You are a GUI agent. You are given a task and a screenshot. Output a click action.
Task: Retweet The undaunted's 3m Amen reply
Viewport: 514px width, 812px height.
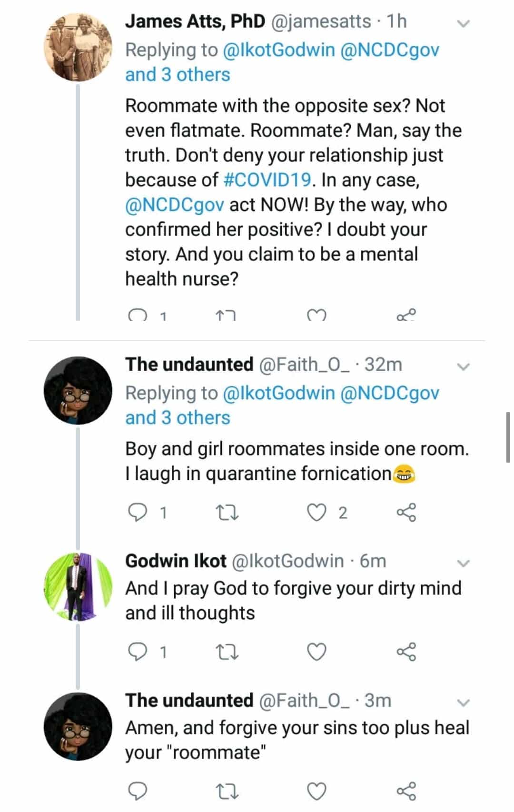coord(227,791)
